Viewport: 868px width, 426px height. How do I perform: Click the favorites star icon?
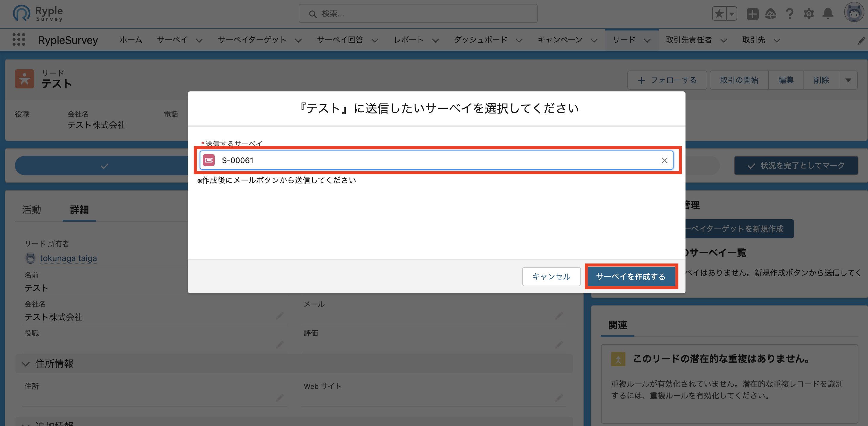719,14
